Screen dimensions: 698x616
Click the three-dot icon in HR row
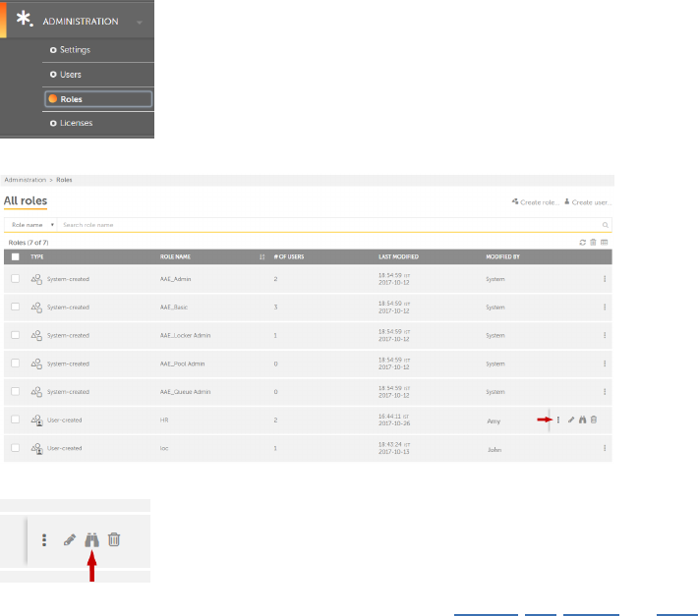(558, 420)
